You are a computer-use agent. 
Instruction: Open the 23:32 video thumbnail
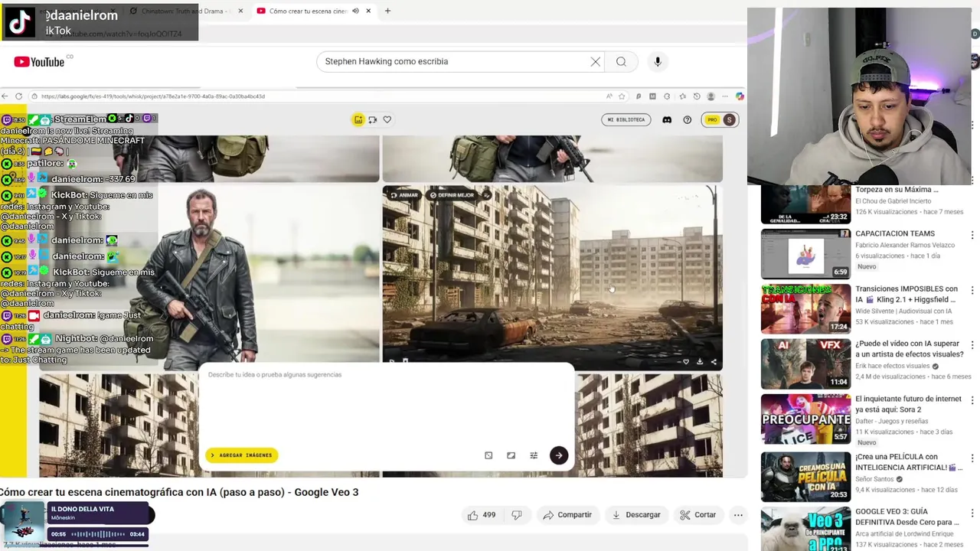(x=805, y=204)
